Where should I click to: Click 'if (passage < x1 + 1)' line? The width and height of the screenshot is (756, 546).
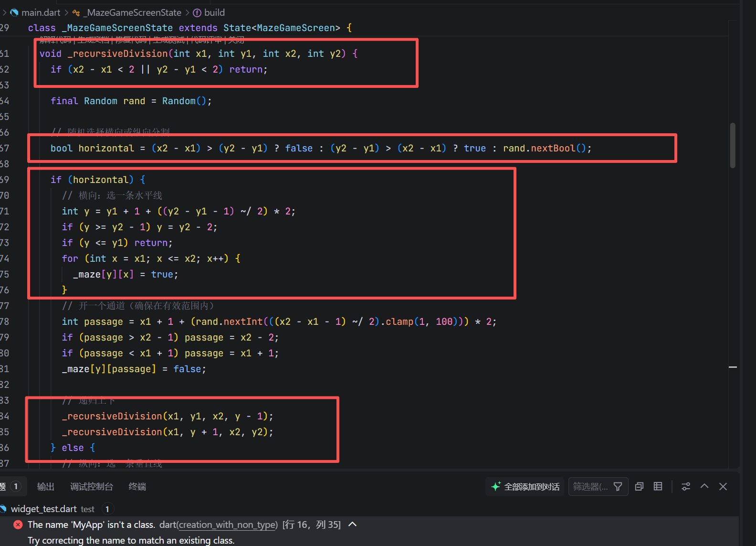point(170,353)
